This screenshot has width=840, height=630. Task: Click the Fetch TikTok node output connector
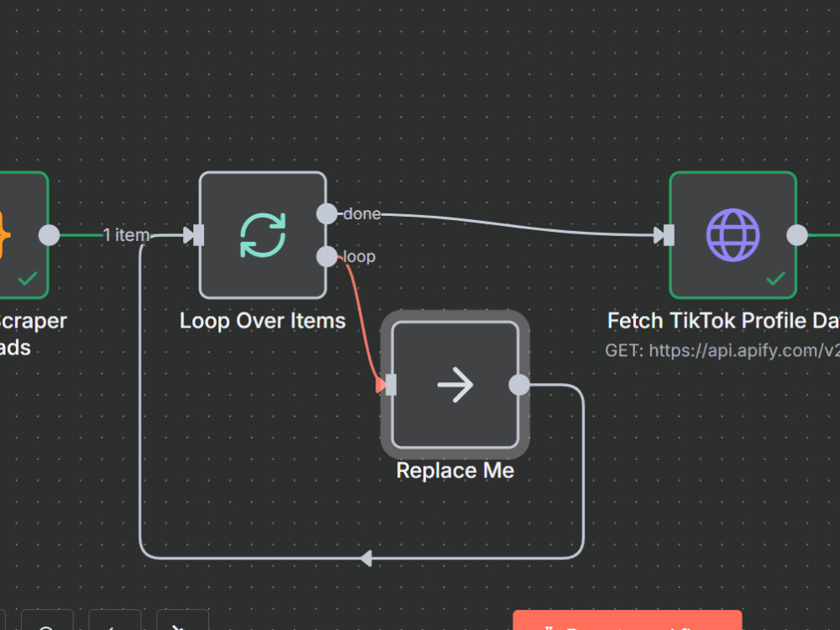click(797, 235)
